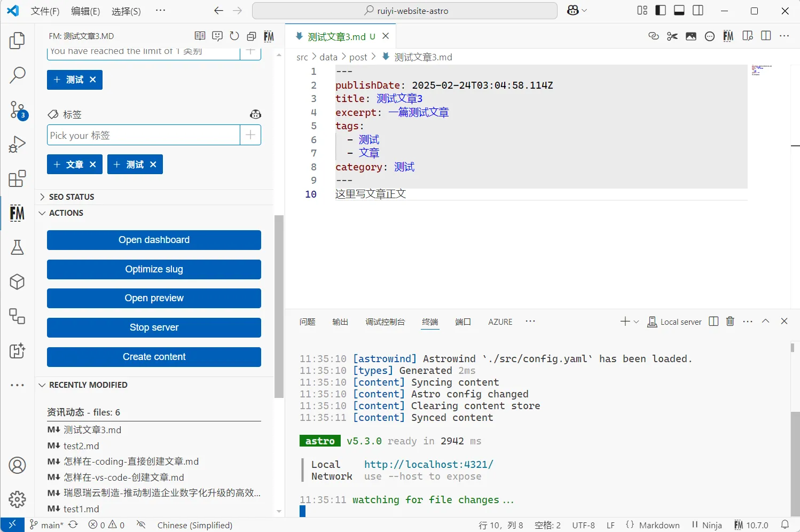Open the hidden menus ellipsis in menu bar
Screen dimensions: 800x532
160,11
